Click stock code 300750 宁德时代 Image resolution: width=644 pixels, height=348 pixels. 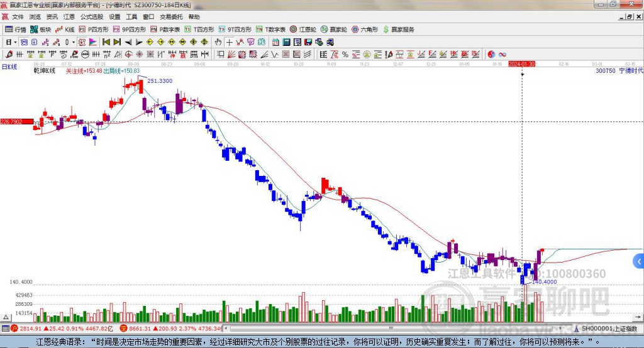[x=619, y=70]
